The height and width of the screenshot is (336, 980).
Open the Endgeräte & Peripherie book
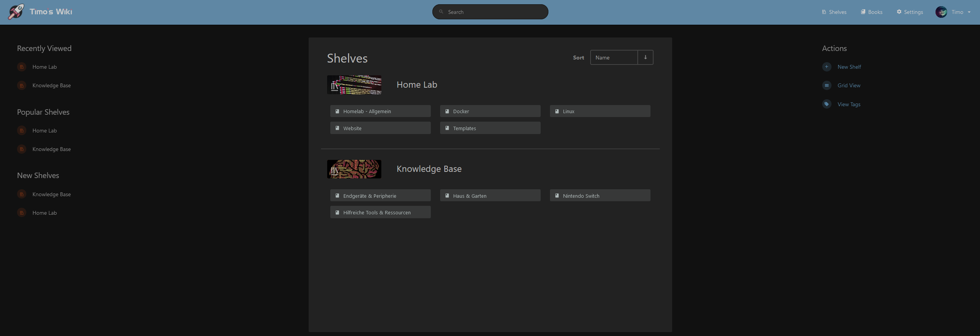381,195
